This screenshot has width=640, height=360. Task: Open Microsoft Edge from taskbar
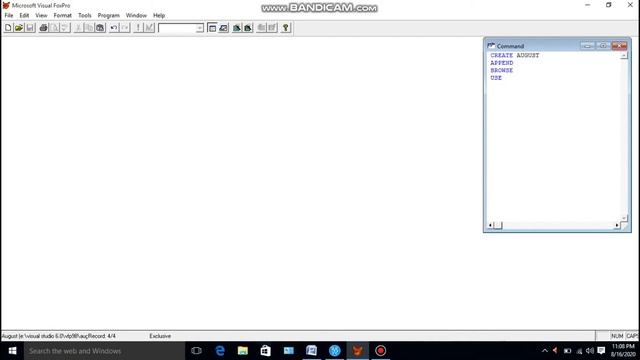220,351
